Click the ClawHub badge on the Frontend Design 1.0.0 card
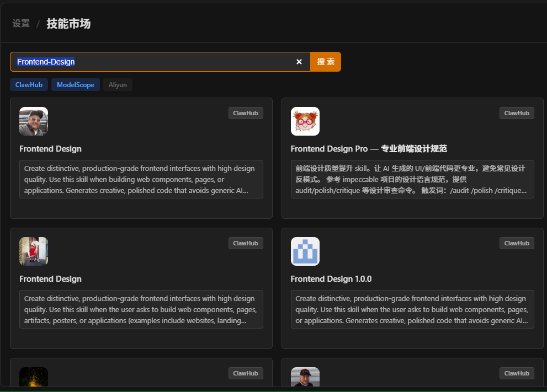 pos(517,243)
